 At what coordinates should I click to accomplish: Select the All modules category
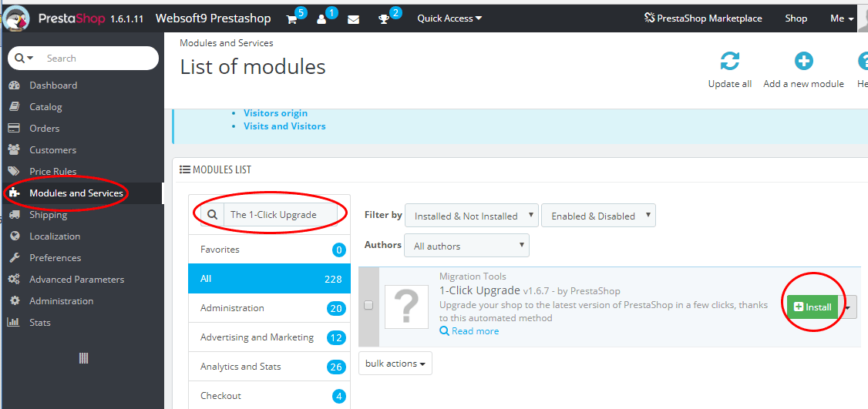[269, 279]
